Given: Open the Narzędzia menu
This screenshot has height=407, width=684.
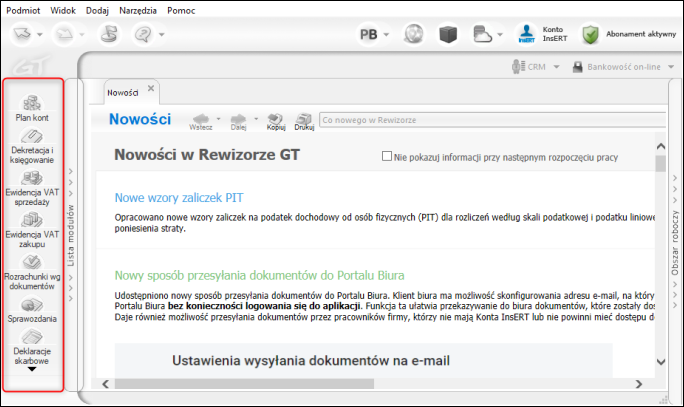Looking at the screenshot, I should (138, 10).
